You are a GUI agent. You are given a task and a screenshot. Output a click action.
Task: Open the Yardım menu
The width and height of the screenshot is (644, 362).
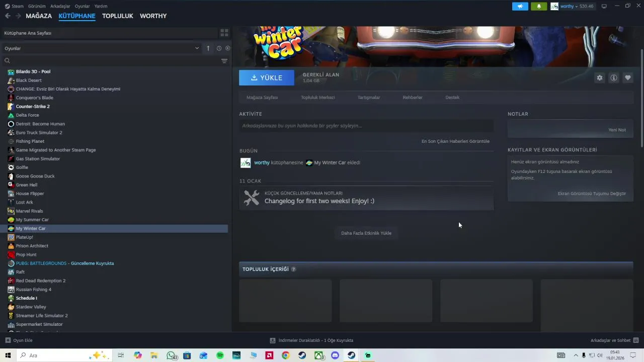pyautogui.click(x=101, y=6)
